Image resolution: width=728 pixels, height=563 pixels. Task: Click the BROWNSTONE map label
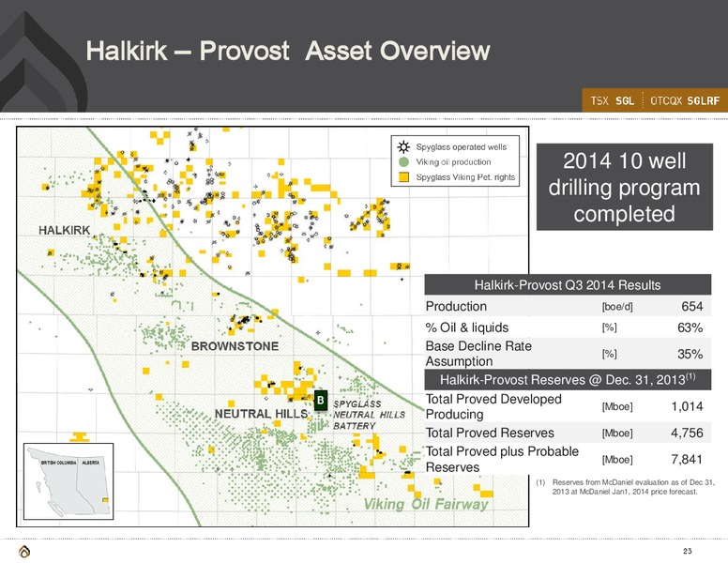click(235, 346)
